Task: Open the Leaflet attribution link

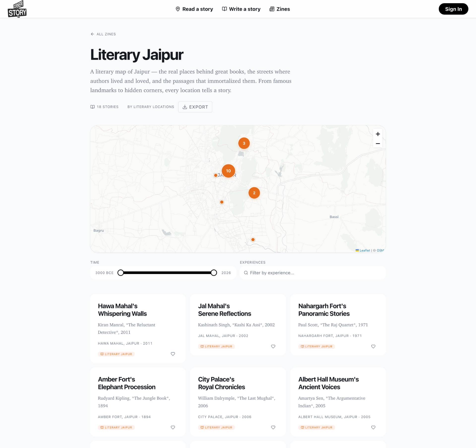Action: click(363, 251)
